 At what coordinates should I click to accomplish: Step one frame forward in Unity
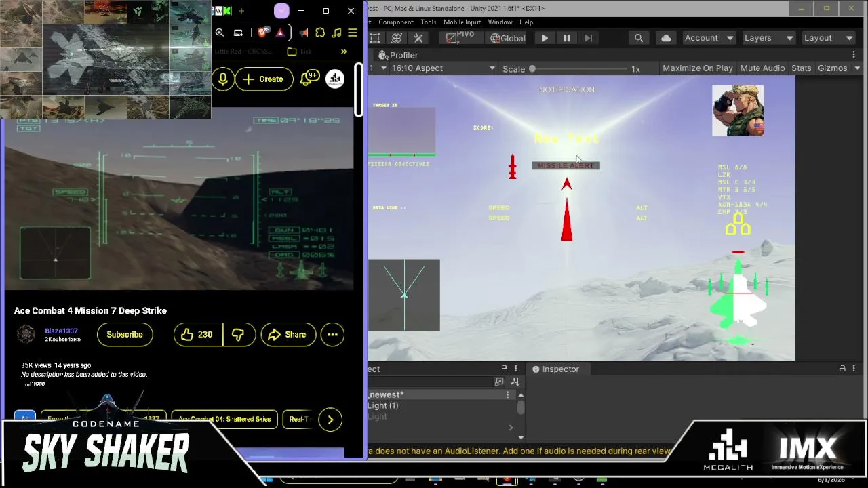point(589,38)
